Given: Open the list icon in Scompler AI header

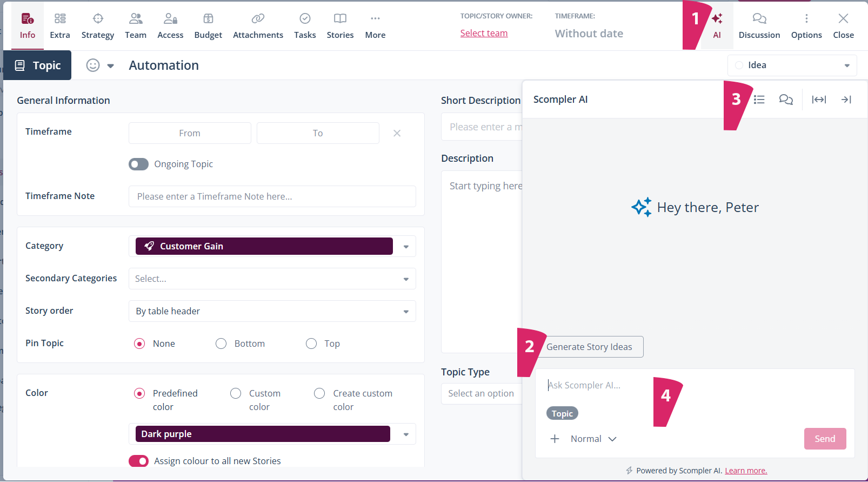Looking at the screenshot, I should [759, 100].
